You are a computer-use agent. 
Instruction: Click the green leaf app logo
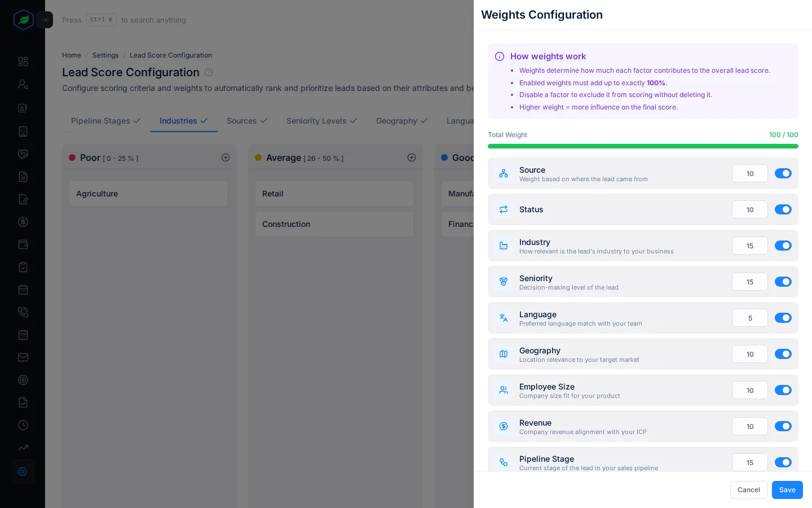click(23, 20)
